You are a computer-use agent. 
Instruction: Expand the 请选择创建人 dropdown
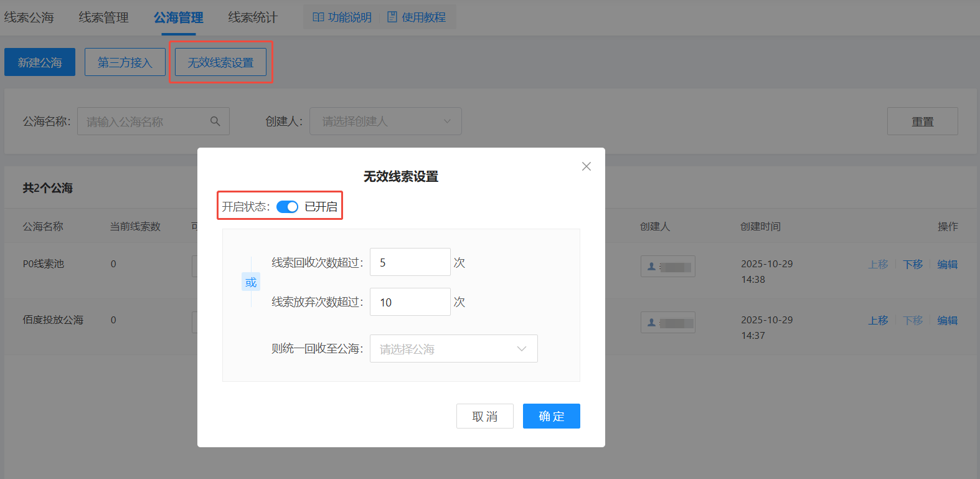point(385,121)
